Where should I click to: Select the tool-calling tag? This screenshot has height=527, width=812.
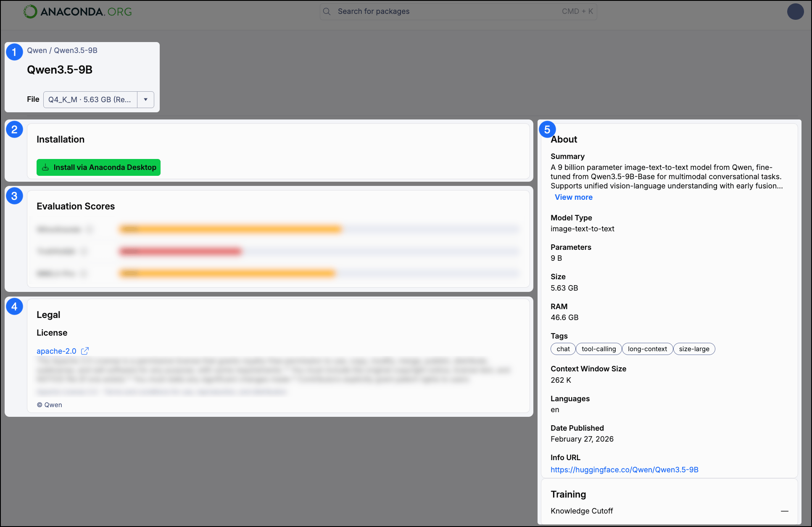(x=599, y=349)
